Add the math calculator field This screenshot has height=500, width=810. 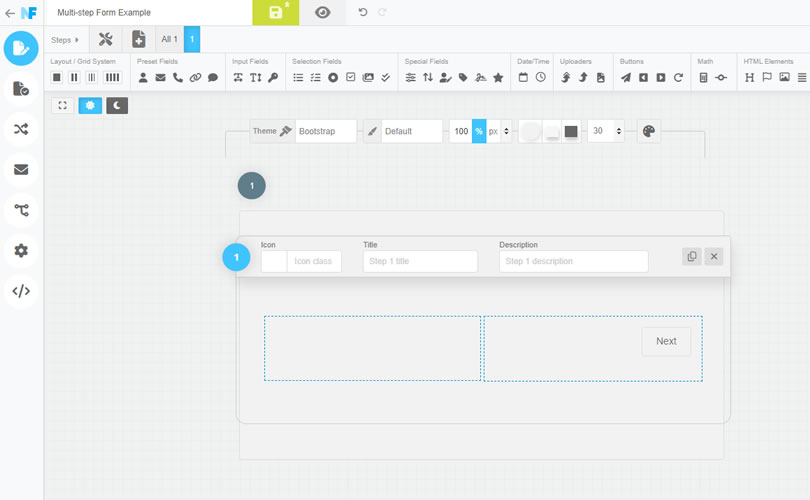click(704, 77)
